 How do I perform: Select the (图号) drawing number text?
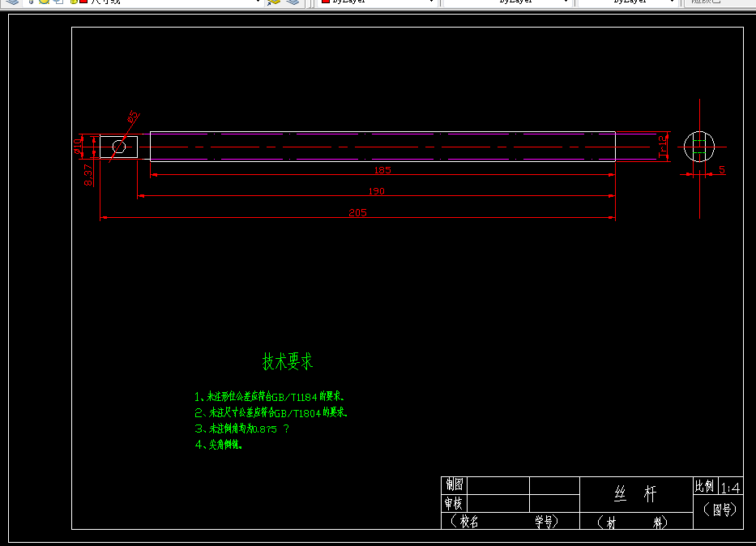(x=720, y=510)
